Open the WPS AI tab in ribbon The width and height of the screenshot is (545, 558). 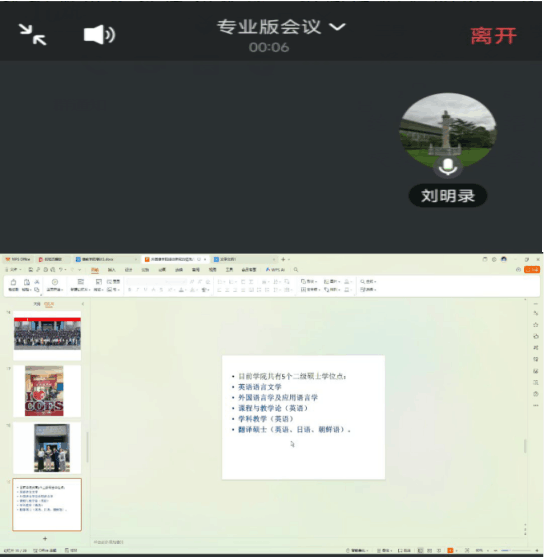276,270
